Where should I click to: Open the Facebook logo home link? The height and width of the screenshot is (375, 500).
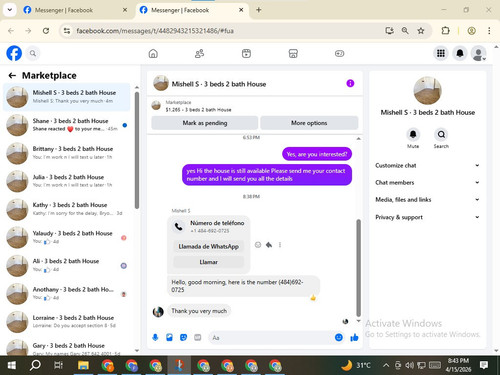click(14, 53)
